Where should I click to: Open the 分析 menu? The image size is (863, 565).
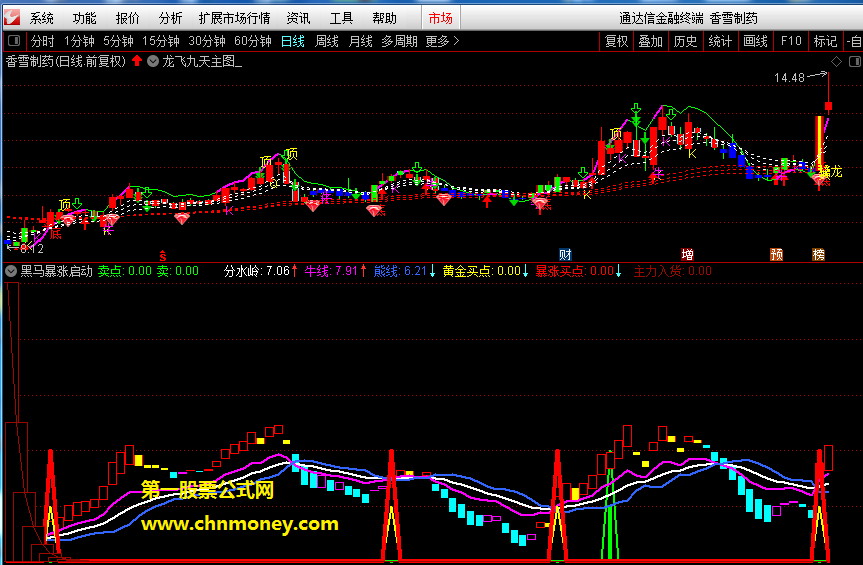pyautogui.click(x=170, y=19)
